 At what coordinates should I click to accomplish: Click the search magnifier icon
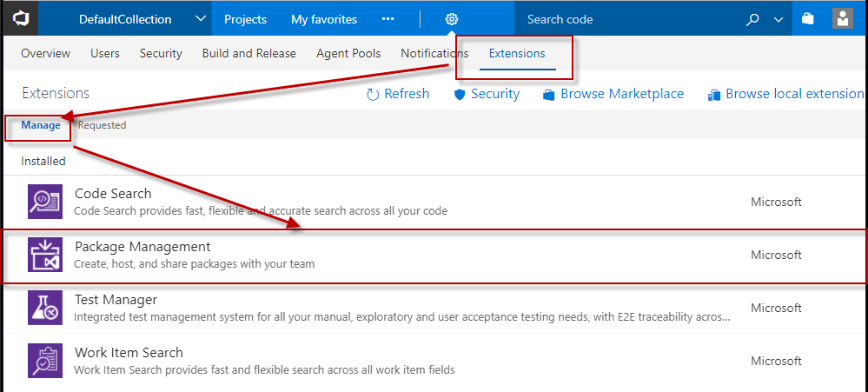[x=753, y=19]
